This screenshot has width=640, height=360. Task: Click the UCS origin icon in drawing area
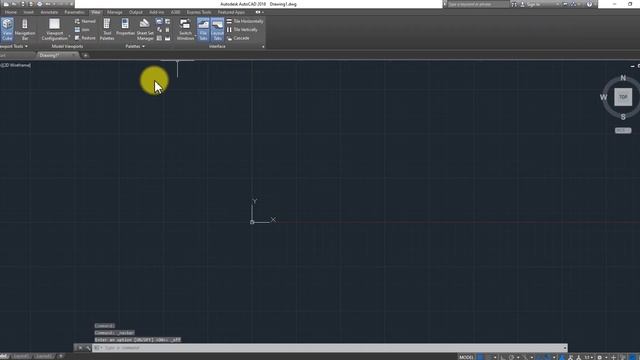point(252,222)
